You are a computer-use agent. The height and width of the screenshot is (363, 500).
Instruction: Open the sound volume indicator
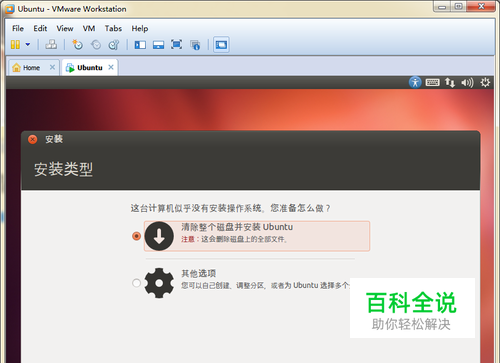[467, 82]
